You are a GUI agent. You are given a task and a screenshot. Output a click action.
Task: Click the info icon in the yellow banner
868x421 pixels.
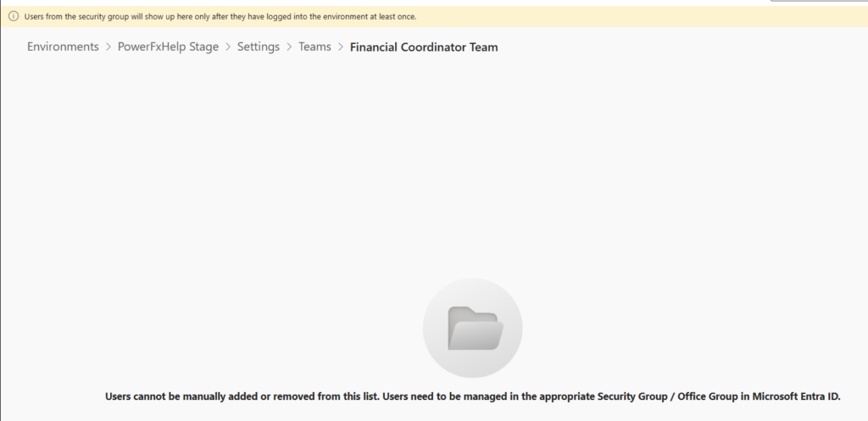[x=14, y=16]
